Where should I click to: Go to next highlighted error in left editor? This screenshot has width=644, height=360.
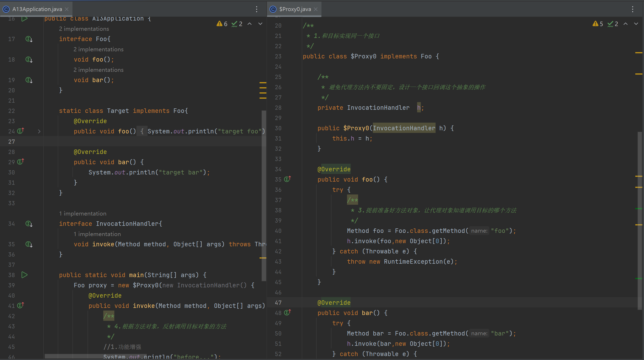coord(260,24)
